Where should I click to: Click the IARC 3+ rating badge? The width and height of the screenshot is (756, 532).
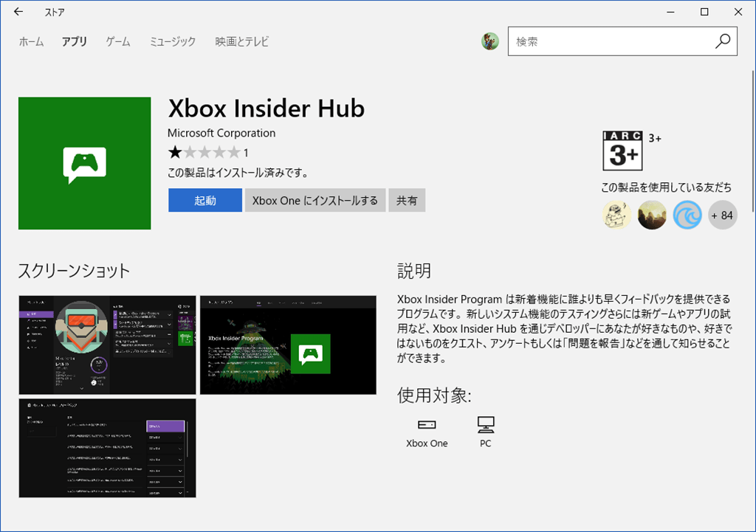click(x=622, y=151)
